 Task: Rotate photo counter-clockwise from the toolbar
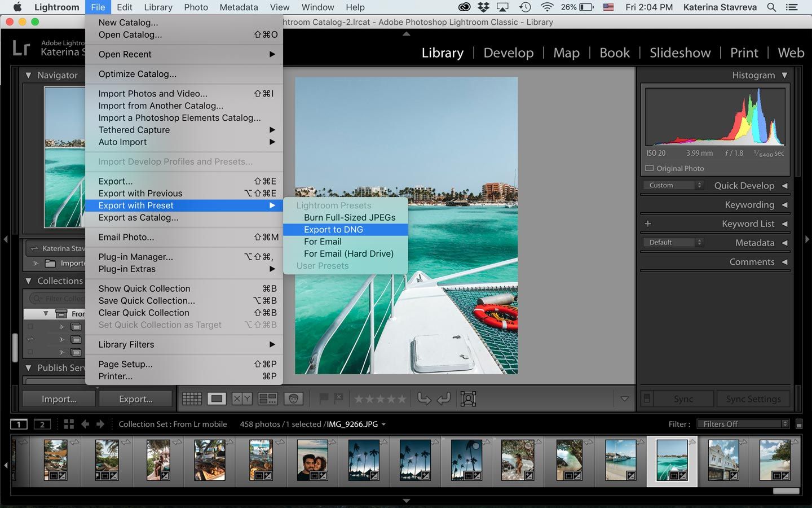pyautogui.click(x=423, y=399)
